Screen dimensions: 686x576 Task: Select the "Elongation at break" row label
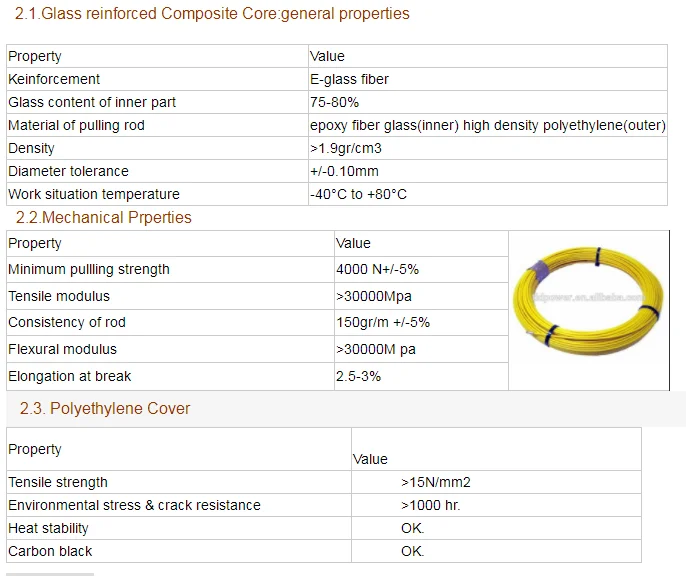click(70, 376)
